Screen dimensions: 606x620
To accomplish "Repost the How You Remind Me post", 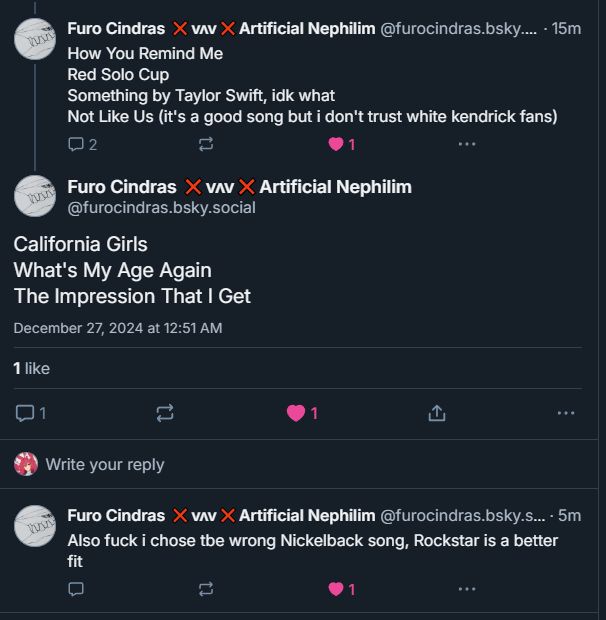I will [x=206, y=144].
